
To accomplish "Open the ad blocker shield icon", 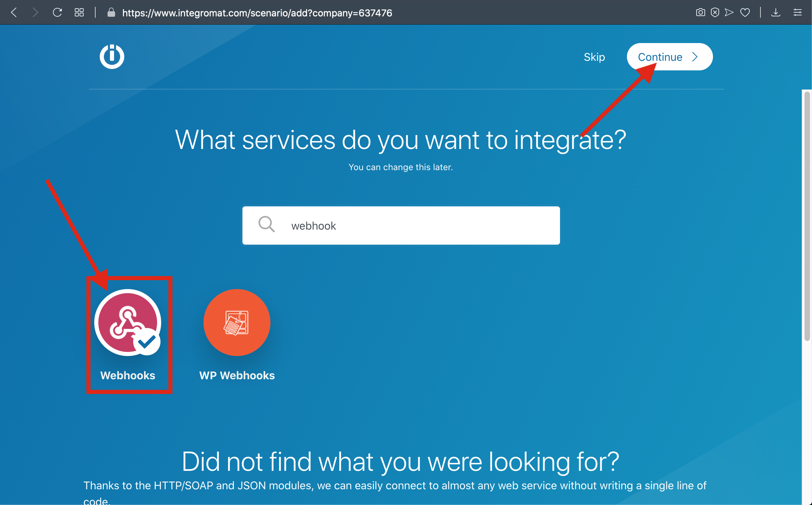I will tap(715, 13).
